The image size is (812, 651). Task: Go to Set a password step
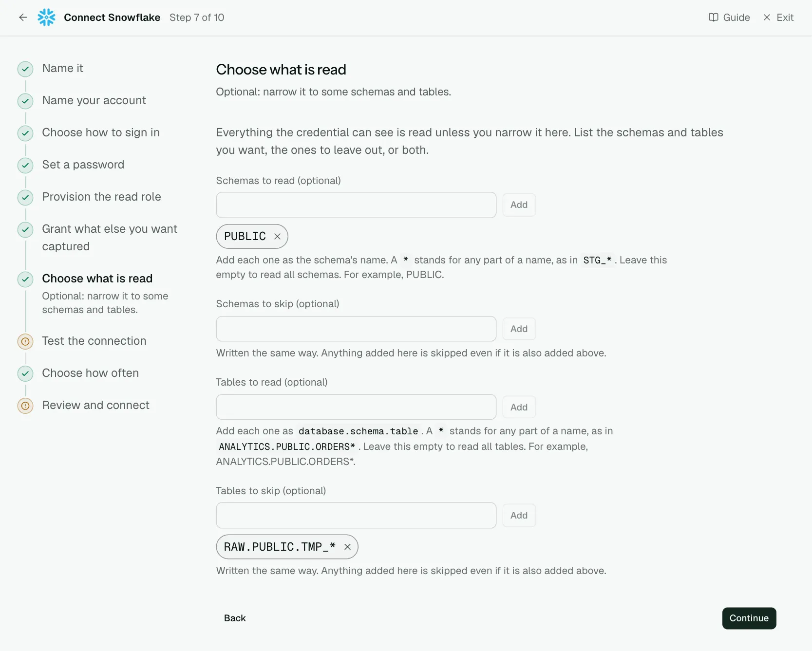click(x=83, y=165)
